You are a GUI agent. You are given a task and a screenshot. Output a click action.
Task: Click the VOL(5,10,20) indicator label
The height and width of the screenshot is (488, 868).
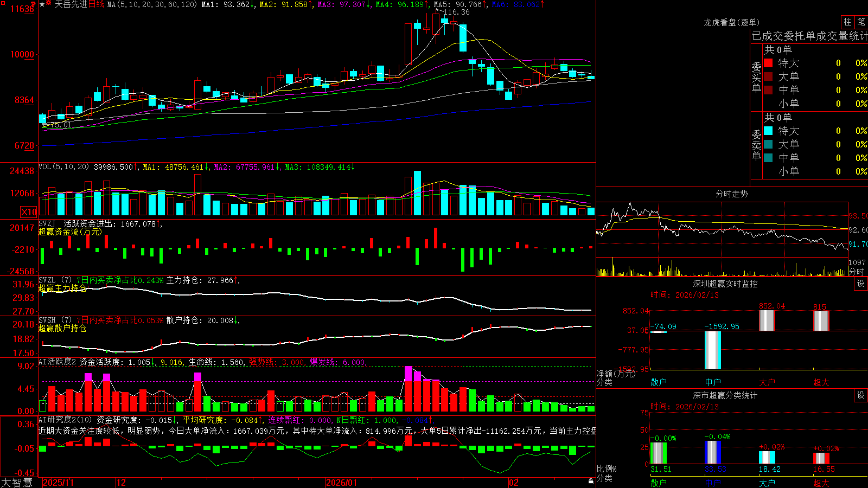63,167
